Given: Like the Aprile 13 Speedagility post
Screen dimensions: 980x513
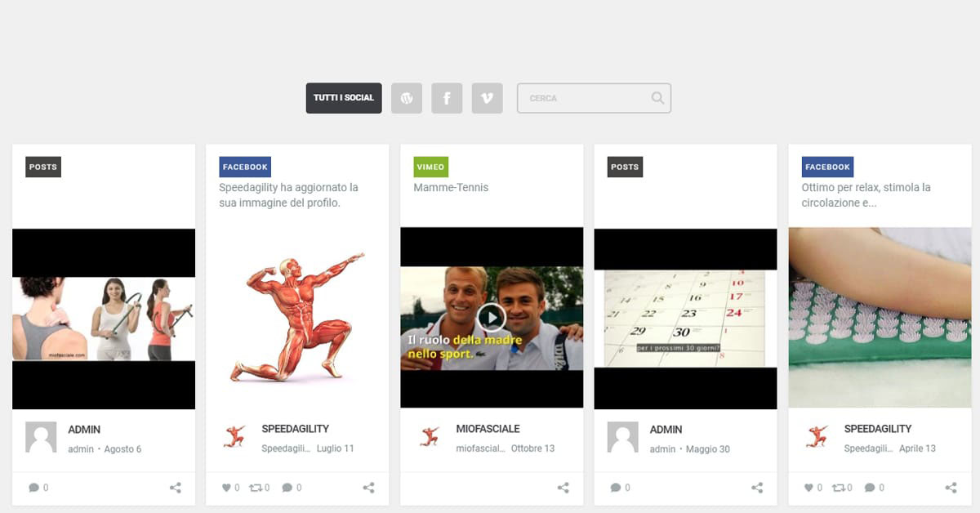Looking at the screenshot, I should [813, 488].
